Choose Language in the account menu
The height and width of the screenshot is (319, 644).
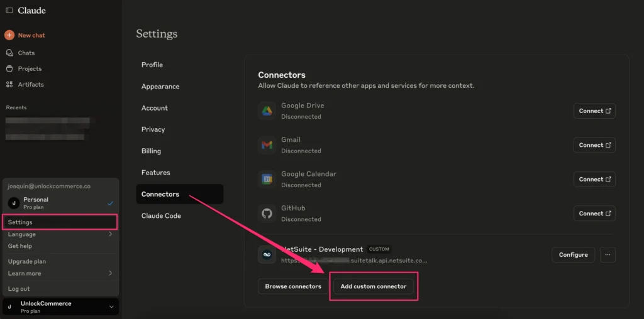(x=60, y=234)
